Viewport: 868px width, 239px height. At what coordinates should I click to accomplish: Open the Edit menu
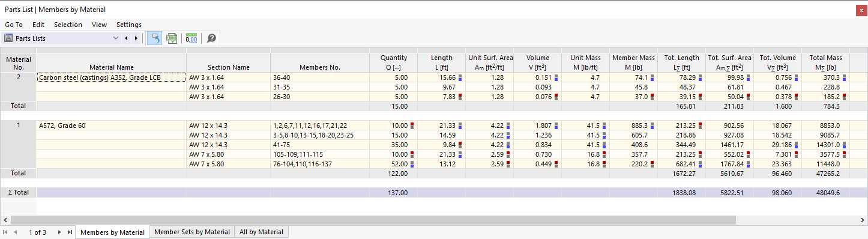(x=38, y=25)
